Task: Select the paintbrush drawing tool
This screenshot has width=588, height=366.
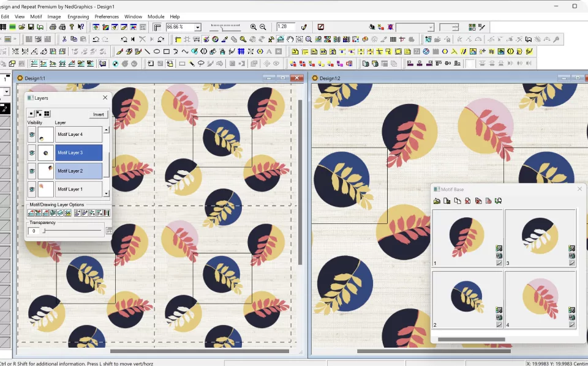Action: click(119, 51)
